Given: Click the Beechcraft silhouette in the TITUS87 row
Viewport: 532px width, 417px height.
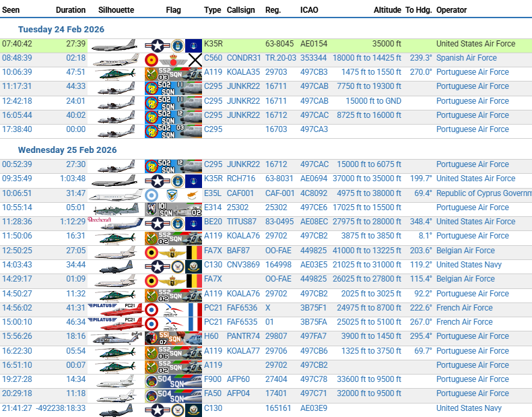Looking at the screenshot, I should click(x=115, y=223).
